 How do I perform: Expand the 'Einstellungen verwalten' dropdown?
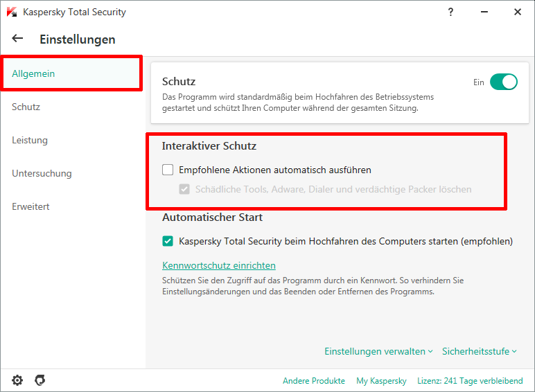pyautogui.click(x=378, y=351)
